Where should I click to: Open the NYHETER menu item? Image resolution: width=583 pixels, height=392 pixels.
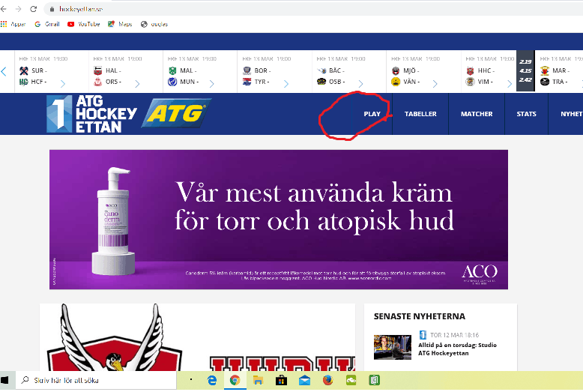click(571, 114)
